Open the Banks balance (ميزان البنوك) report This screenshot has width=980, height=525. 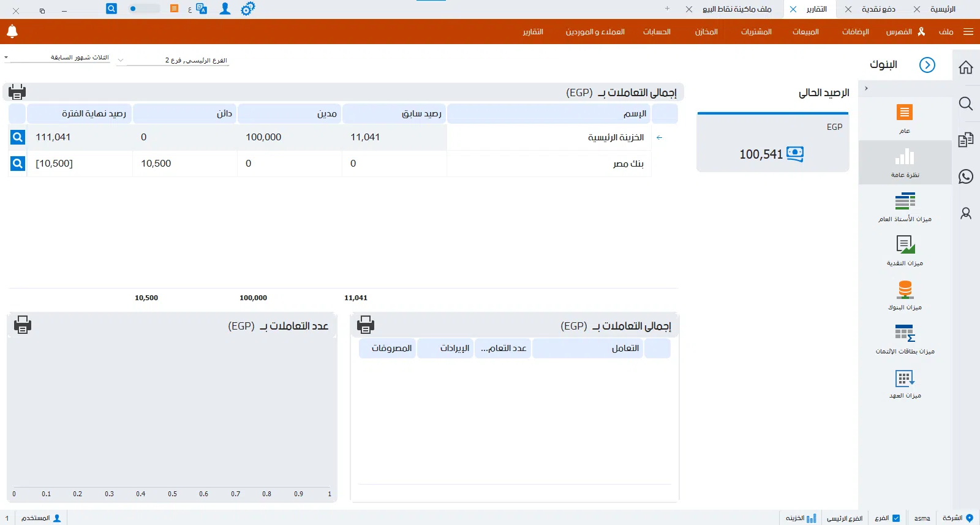click(x=905, y=295)
